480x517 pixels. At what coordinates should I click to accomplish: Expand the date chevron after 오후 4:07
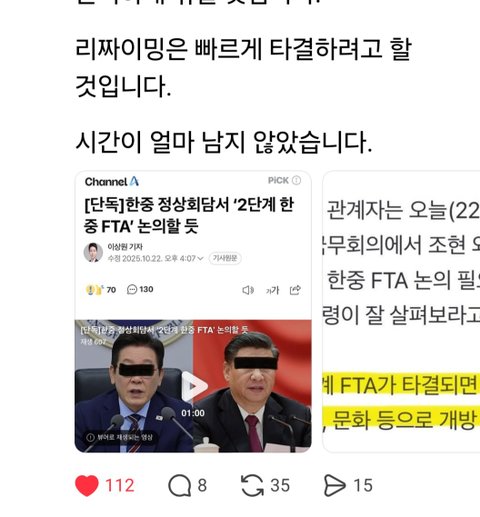200,259
